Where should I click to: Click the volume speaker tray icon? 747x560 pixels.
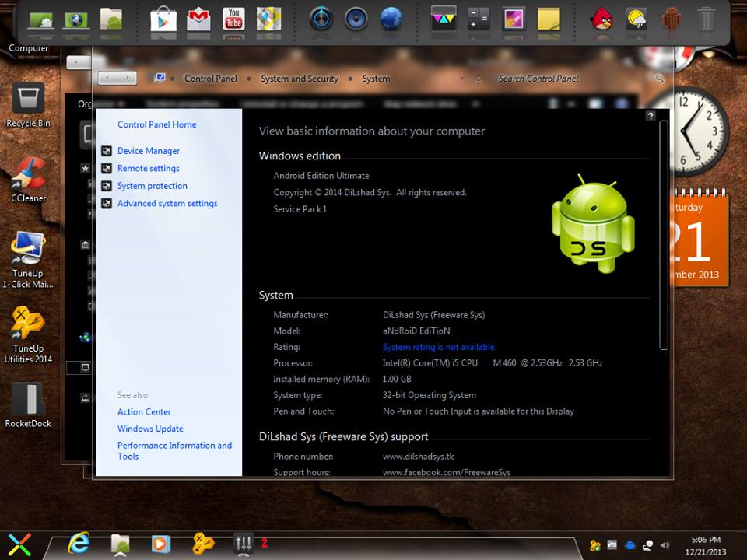[x=665, y=545]
